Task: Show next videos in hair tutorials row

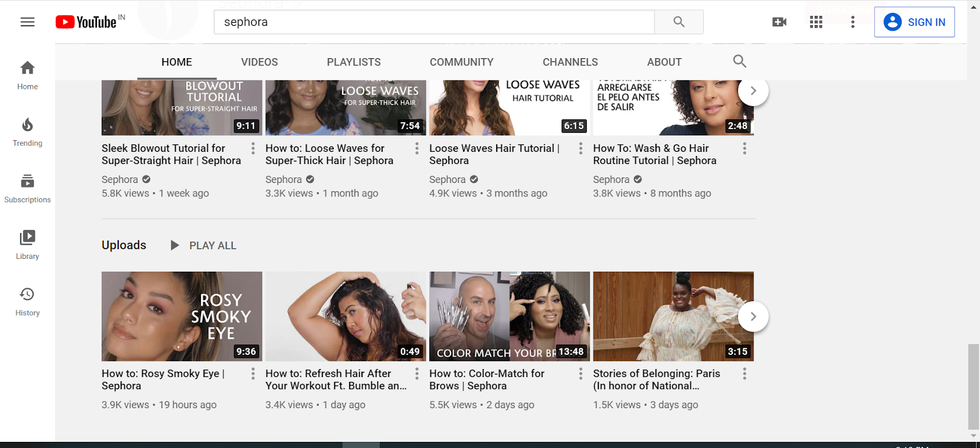Action: [753, 91]
